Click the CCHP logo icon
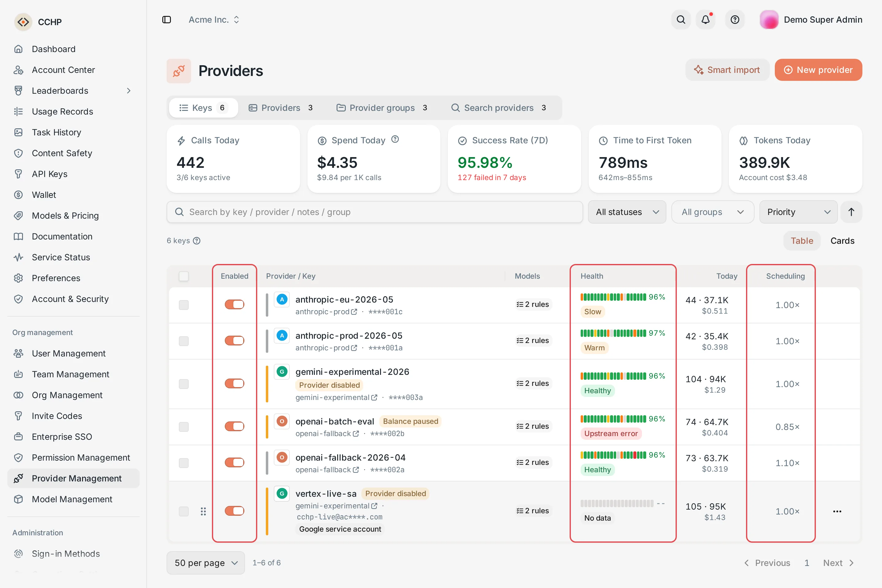The image size is (882, 588). coord(23,22)
